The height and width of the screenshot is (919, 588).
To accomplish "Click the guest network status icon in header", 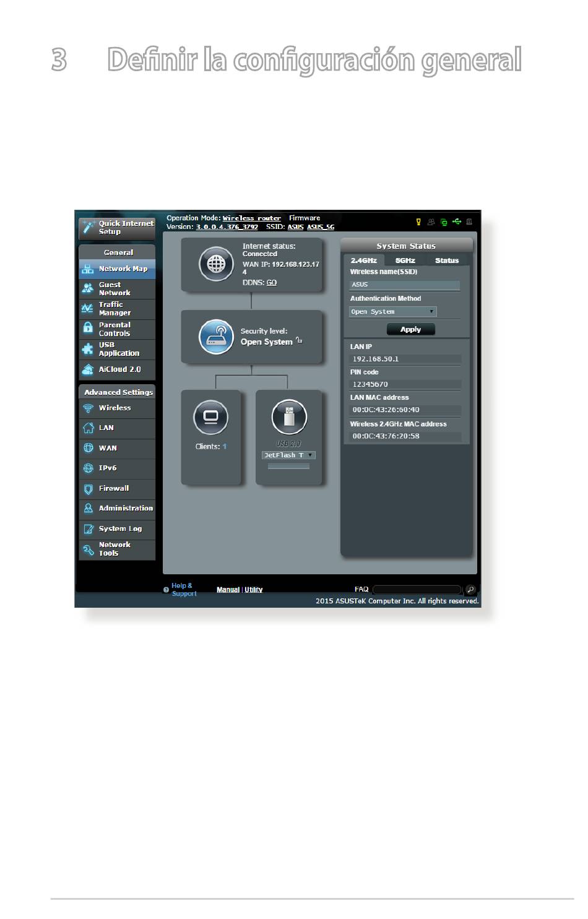I will pos(431,222).
